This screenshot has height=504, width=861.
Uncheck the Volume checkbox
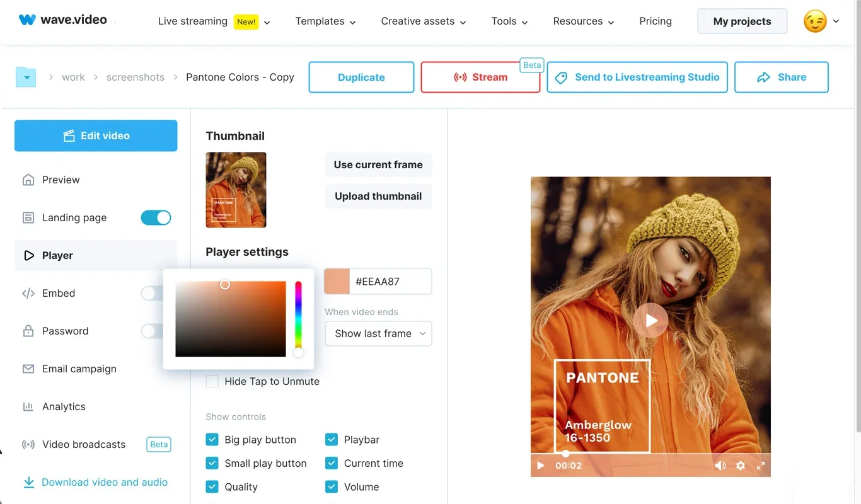click(x=332, y=487)
